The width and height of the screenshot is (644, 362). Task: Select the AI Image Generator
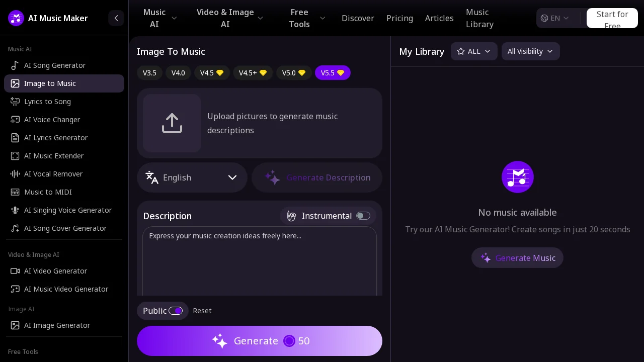(57, 325)
